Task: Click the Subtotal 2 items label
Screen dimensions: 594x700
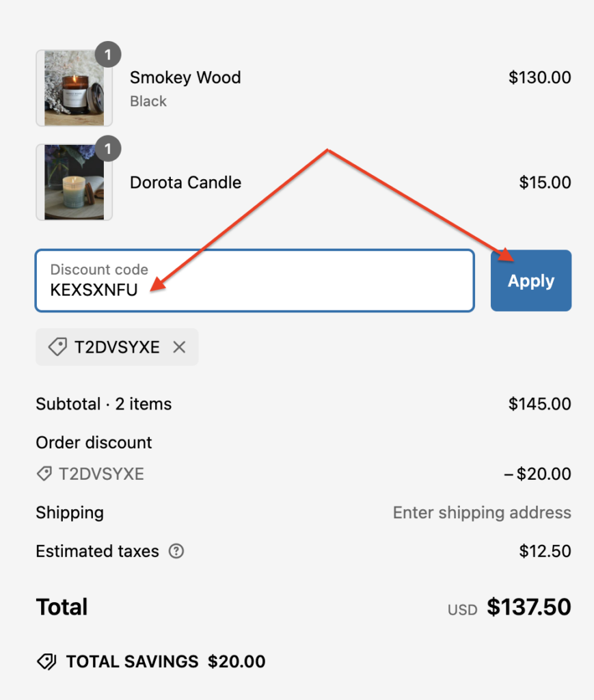Action: [x=103, y=404]
